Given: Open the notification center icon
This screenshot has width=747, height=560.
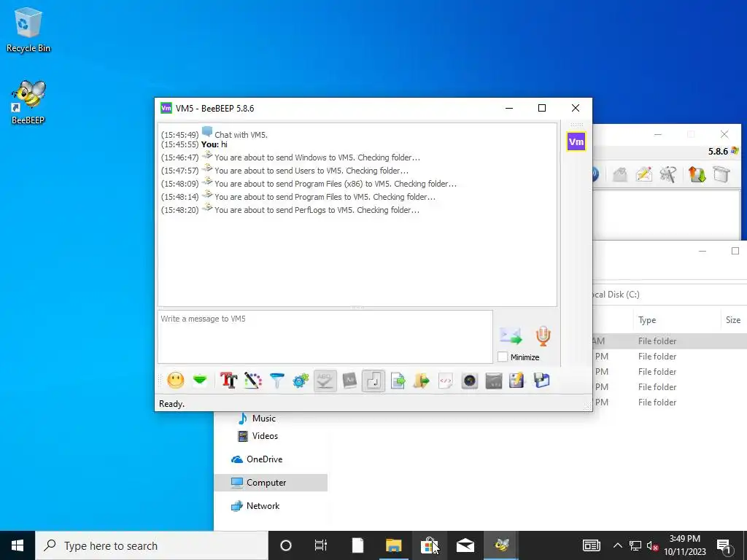Looking at the screenshot, I should [x=724, y=545].
